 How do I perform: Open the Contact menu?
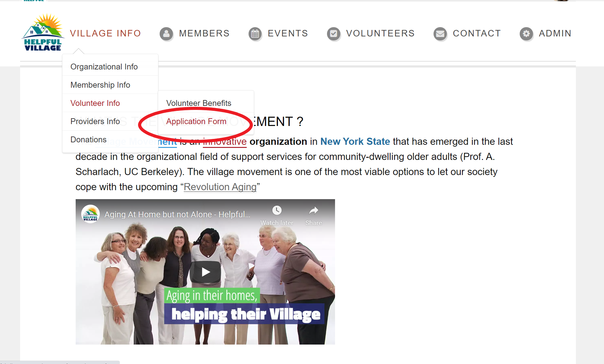(477, 33)
